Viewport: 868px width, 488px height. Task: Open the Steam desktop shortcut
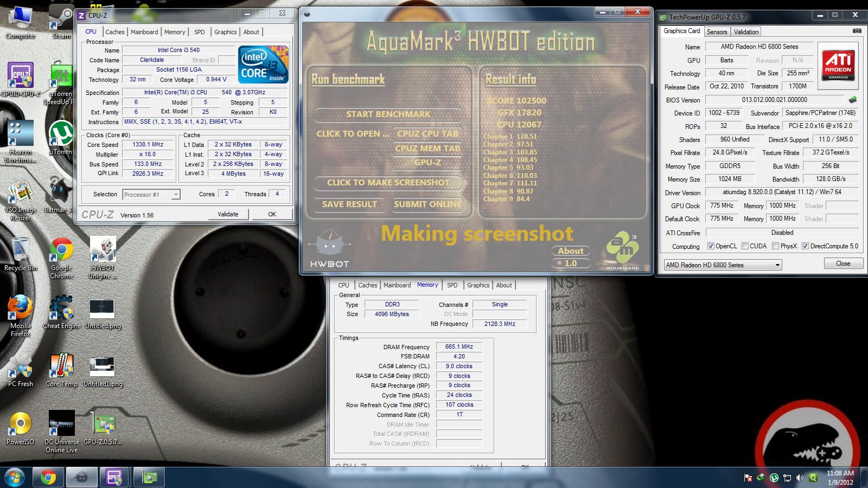(x=61, y=22)
